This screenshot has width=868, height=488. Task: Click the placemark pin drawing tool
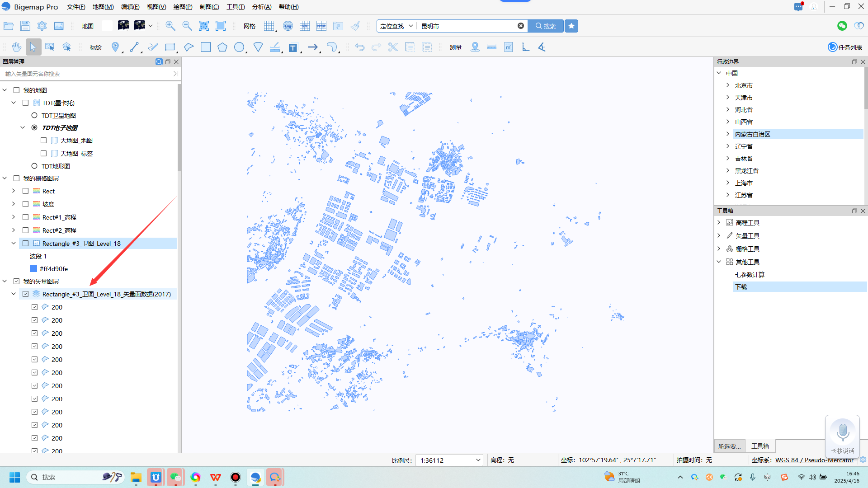point(115,47)
